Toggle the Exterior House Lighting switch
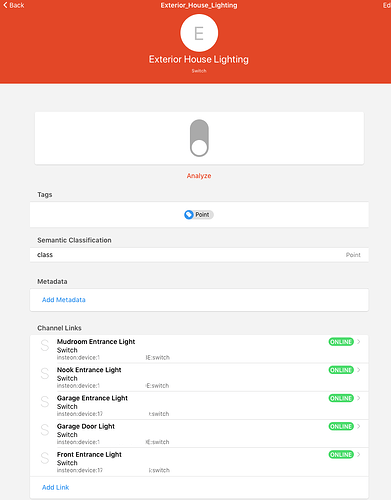391x500 pixels. click(x=199, y=138)
